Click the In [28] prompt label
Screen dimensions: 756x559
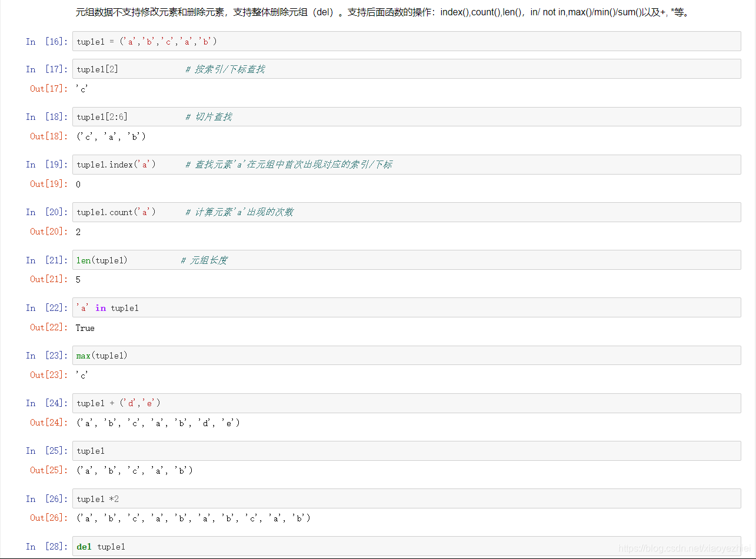pyautogui.click(x=47, y=546)
